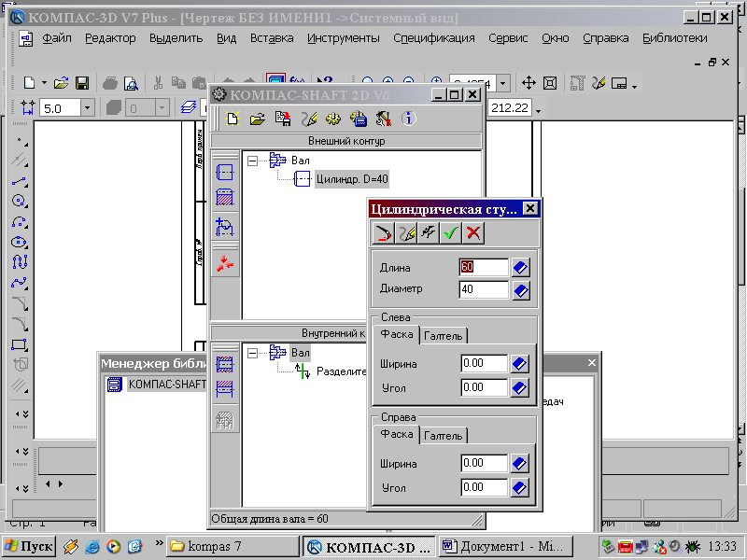Click Пуск start button
This screenshot has width=747, height=560.
pos(30,546)
